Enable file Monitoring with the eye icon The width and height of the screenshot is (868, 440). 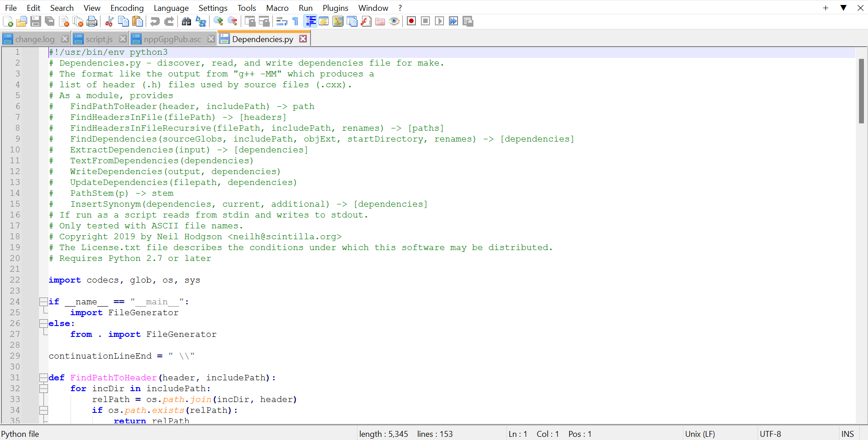(x=394, y=21)
